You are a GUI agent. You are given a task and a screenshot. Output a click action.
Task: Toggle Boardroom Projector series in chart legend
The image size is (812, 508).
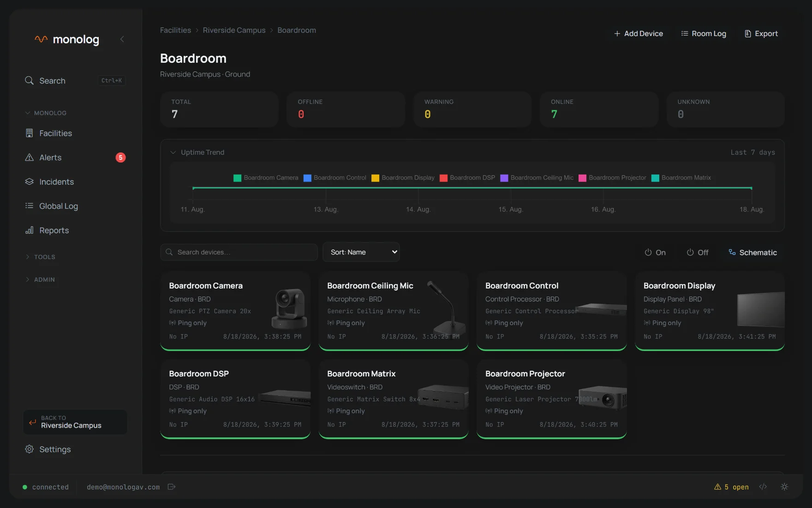point(613,178)
